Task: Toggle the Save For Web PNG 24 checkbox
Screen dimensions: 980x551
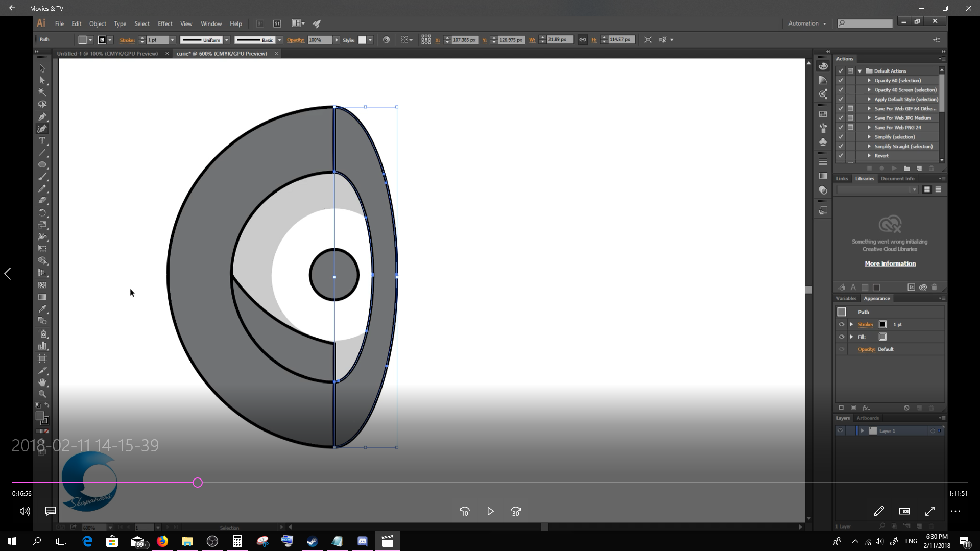Action: [x=841, y=127]
